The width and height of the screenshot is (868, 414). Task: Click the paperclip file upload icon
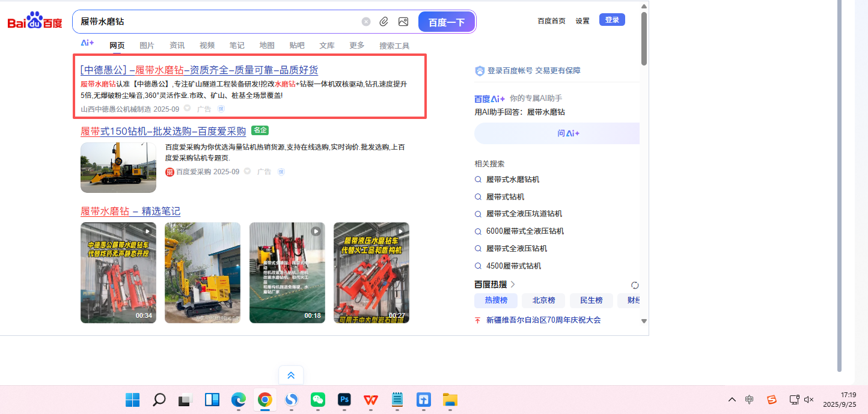[x=384, y=22]
